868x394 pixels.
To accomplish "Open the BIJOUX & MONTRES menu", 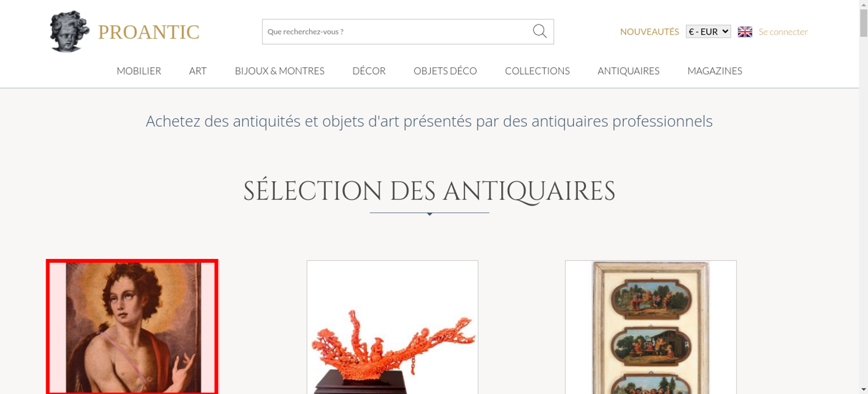I will pos(279,71).
